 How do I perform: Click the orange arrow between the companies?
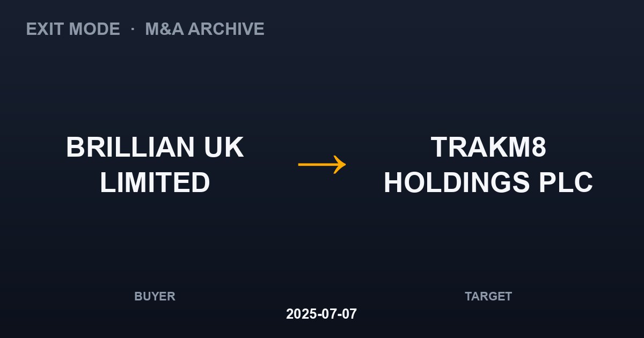tap(322, 164)
